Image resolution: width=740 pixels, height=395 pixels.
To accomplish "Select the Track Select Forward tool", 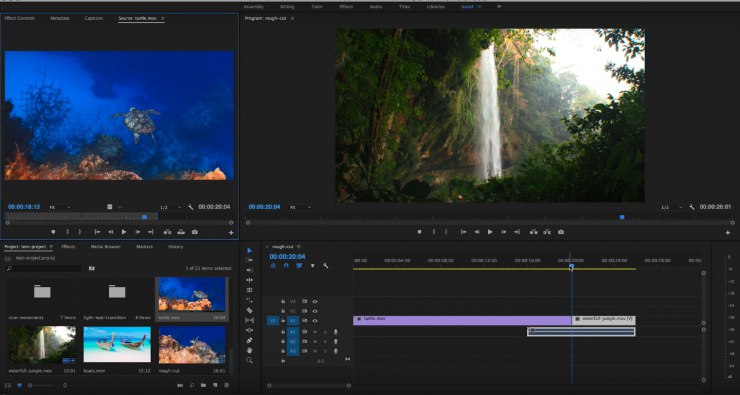I will click(x=250, y=260).
